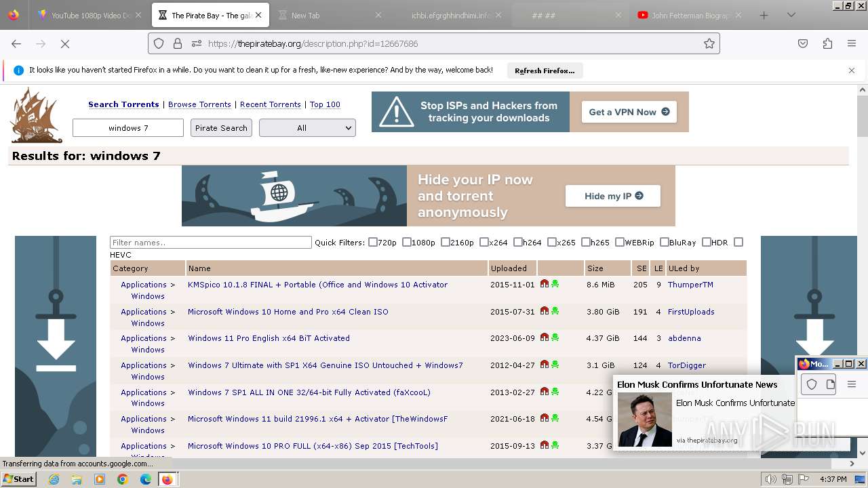Sort results by Size column header
868x488 pixels.
tap(595, 268)
